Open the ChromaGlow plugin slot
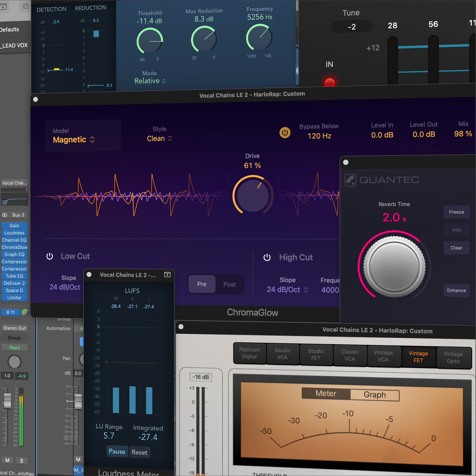The height and width of the screenshot is (476, 476). click(x=14, y=247)
